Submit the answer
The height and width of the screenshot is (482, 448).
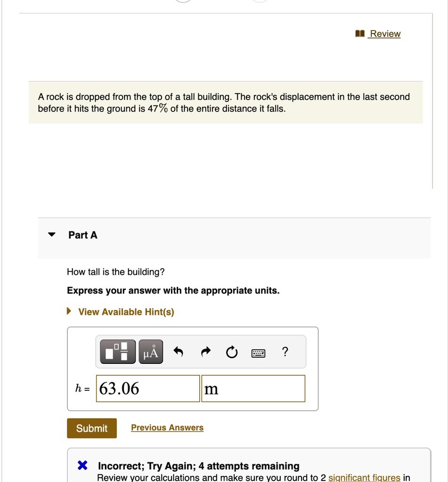coord(92,428)
